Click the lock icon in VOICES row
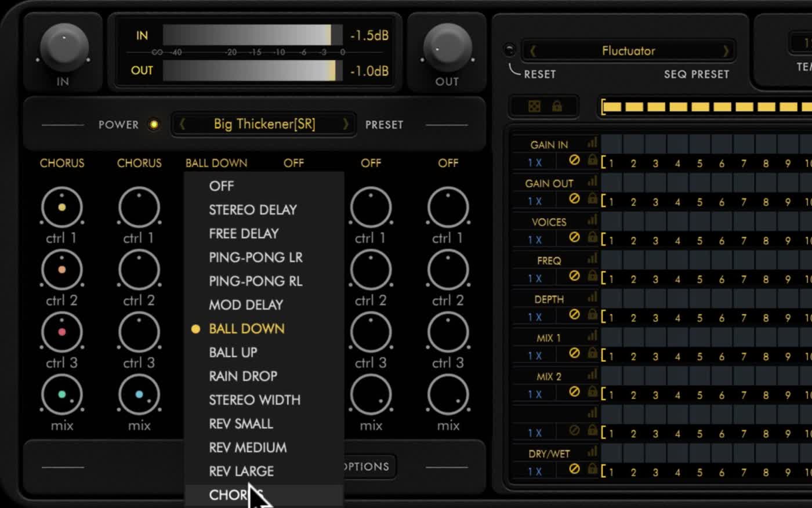This screenshot has width=812, height=508. [592, 237]
